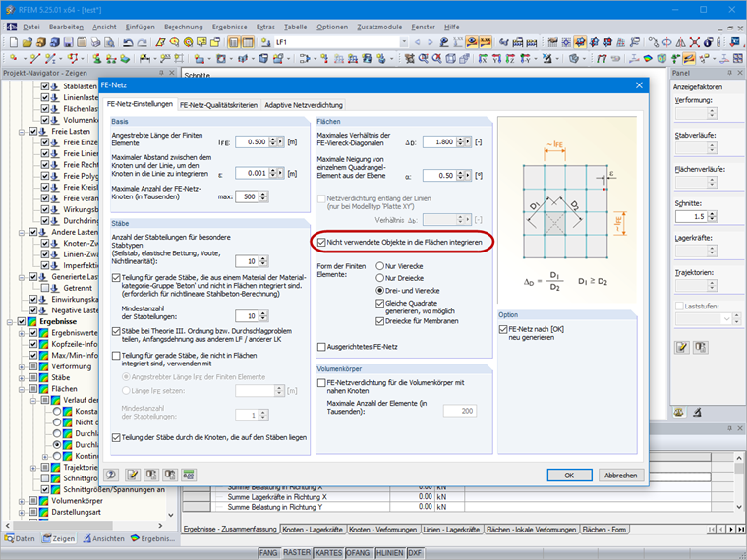Viewport: 747px width, 560px height.
Task: Toggle the FANG status bar button
Action: [x=268, y=553]
